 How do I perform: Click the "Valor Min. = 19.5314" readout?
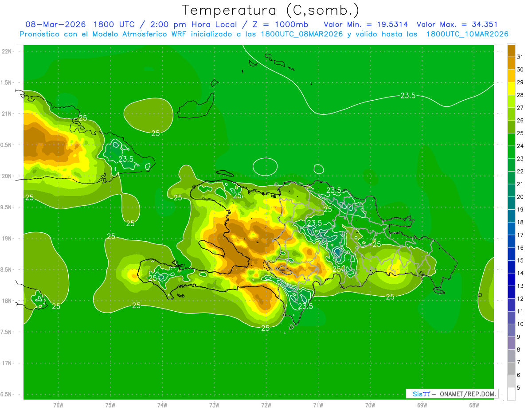(366, 24)
